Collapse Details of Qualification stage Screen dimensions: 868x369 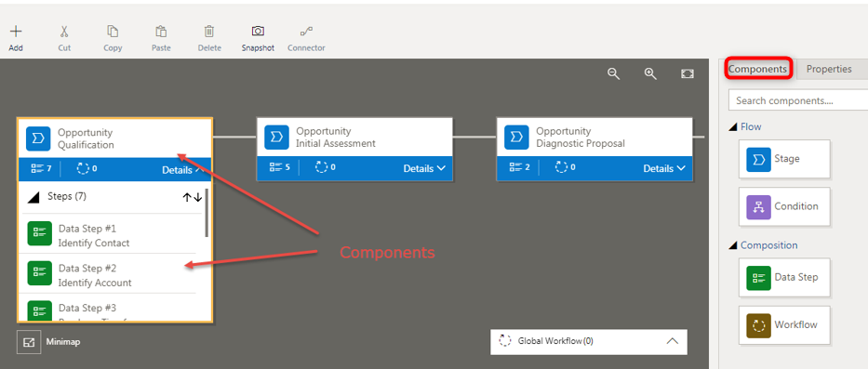click(x=184, y=170)
